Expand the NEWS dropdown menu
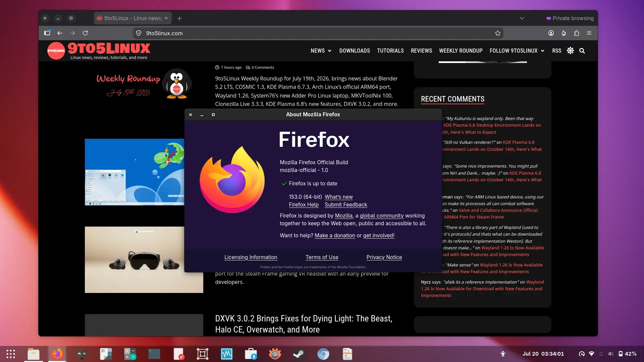The width and height of the screenshot is (644, 362). [321, 51]
